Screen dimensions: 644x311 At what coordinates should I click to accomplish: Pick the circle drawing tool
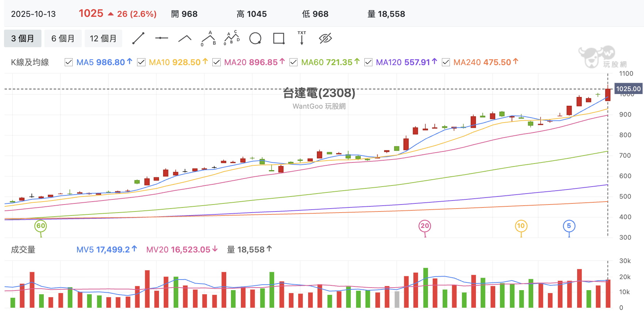(255, 38)
